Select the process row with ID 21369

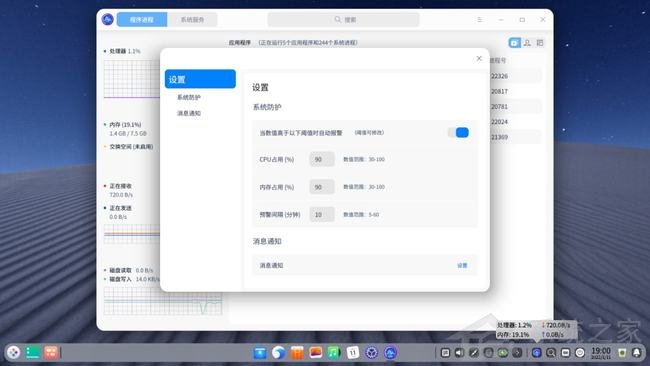(516, 137)
